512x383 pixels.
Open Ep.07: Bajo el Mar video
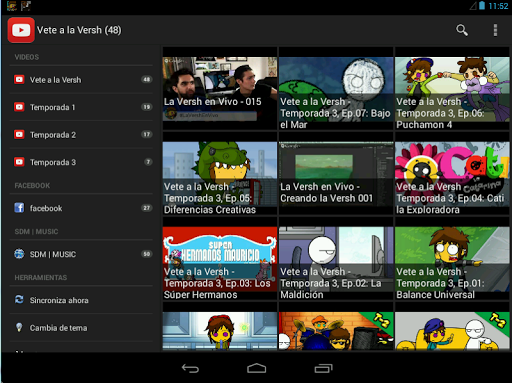coord(336,88)
